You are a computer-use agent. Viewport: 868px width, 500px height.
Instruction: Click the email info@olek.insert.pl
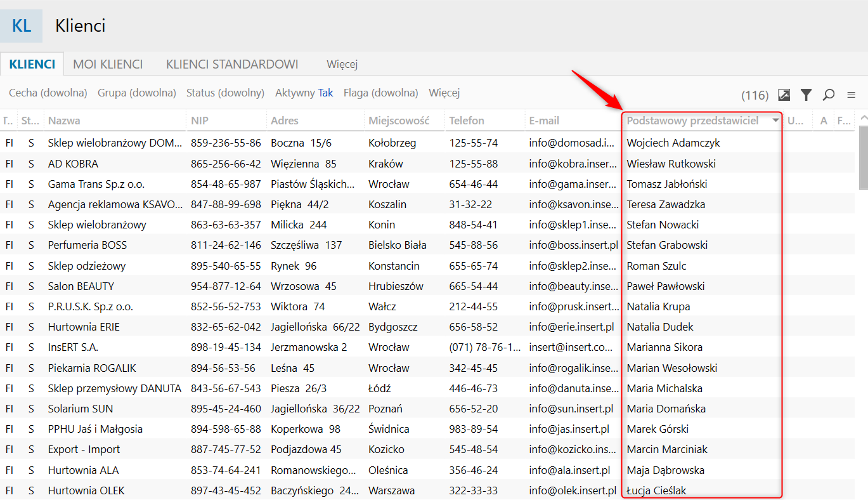[573, 490]
